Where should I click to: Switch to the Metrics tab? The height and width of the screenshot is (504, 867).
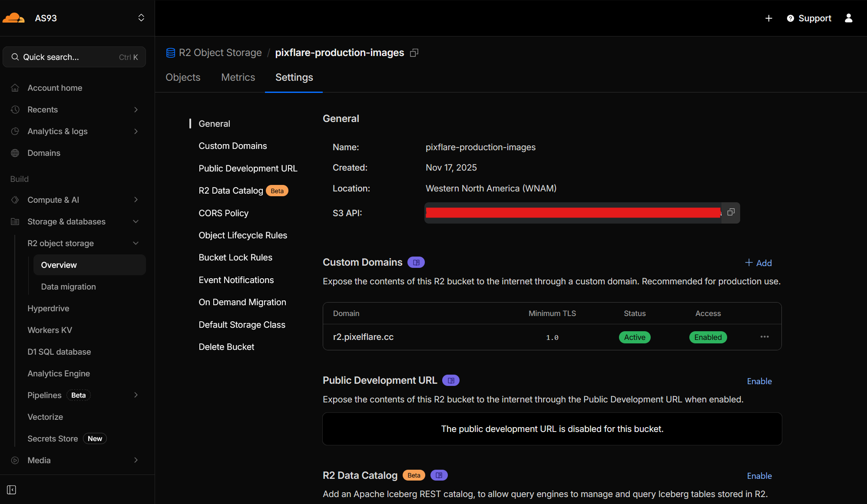pyautogui.click(x=238, y=77)
